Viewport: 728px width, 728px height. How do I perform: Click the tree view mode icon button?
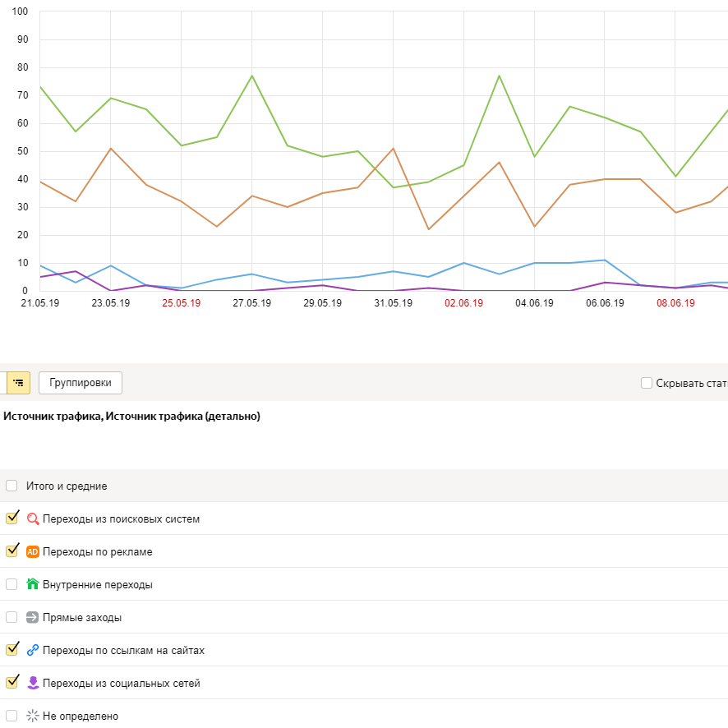[x=19, y=383]
